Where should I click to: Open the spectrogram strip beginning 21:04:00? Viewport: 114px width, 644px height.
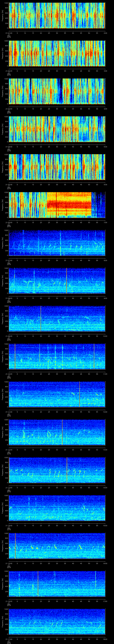point(57,129)
